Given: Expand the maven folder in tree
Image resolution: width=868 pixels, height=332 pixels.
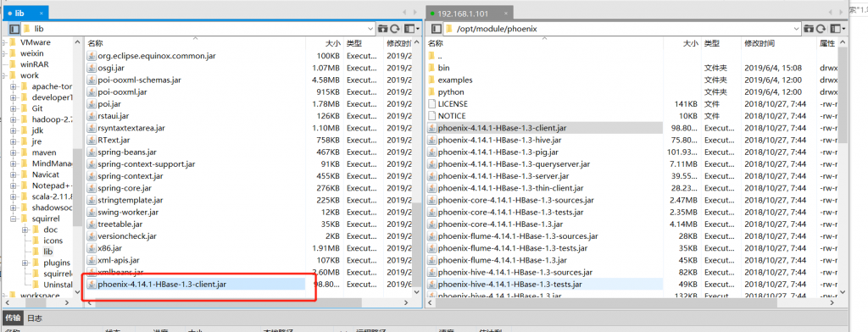Looking at the screenshot, I should pyautogui.click(x=14, y=152).
